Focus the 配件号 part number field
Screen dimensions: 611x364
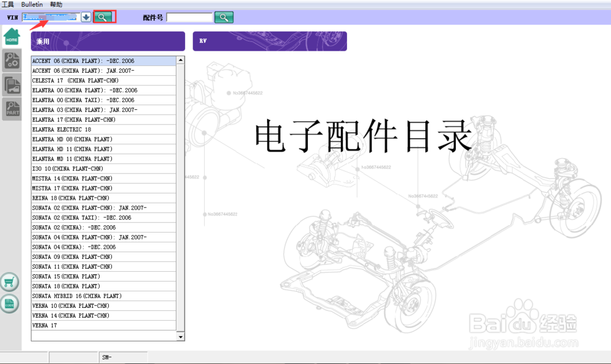pos(189,18)
